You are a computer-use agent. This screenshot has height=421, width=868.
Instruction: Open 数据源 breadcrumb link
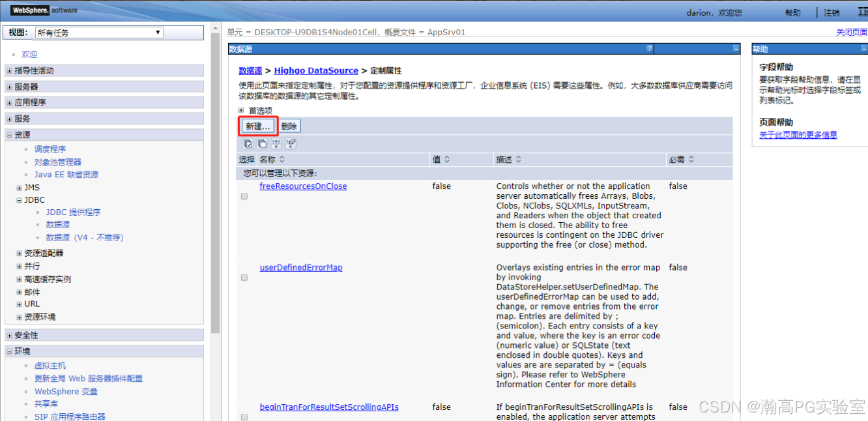tap(250, 70)
